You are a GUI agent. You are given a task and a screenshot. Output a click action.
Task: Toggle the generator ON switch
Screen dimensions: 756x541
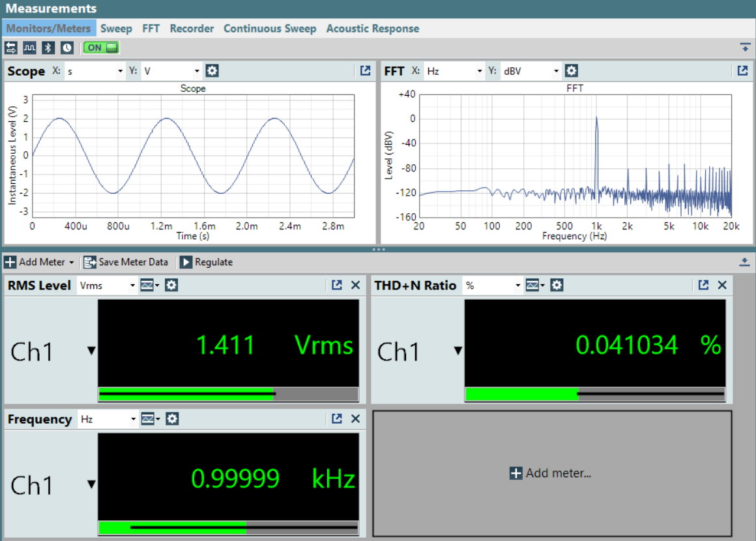pos(101,48)
